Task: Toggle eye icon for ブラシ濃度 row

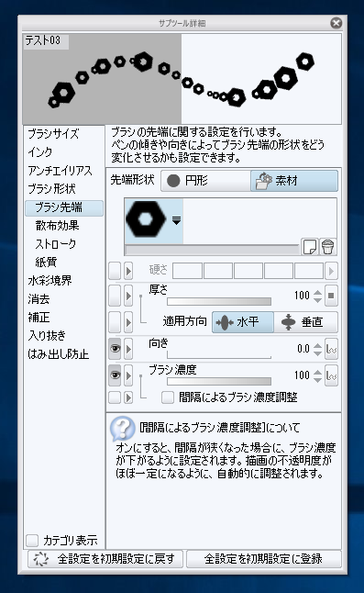Action: click(x=115, y=375)
